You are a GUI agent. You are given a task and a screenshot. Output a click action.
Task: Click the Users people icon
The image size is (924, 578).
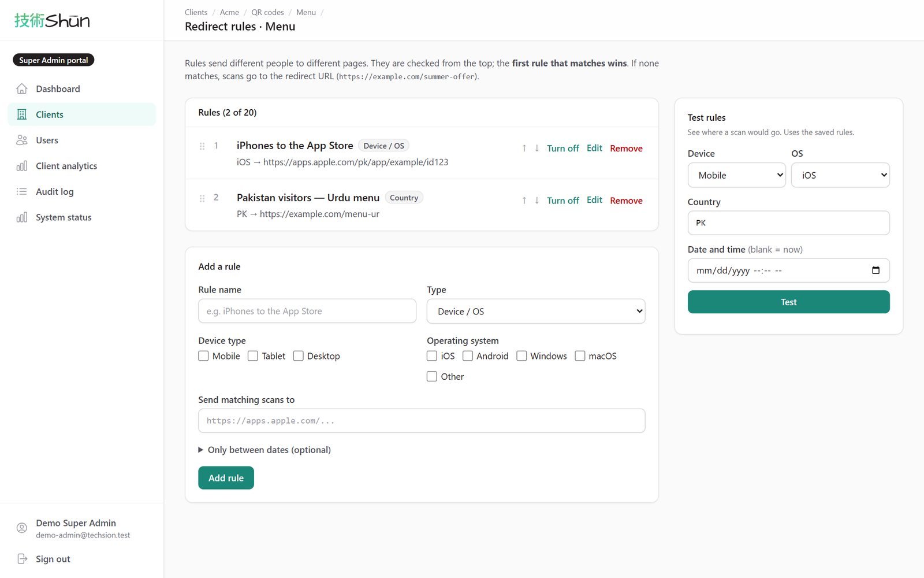22,140
